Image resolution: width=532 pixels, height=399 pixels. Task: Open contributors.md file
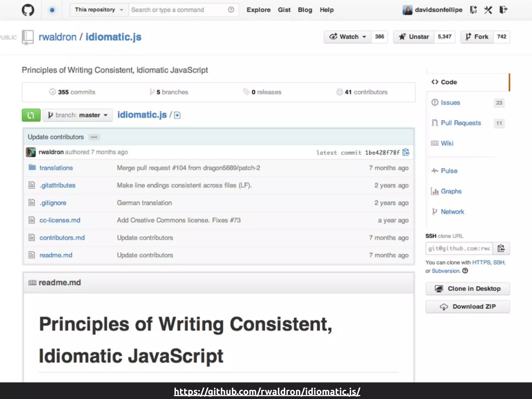pyautogui.click(x=62, y=237)
